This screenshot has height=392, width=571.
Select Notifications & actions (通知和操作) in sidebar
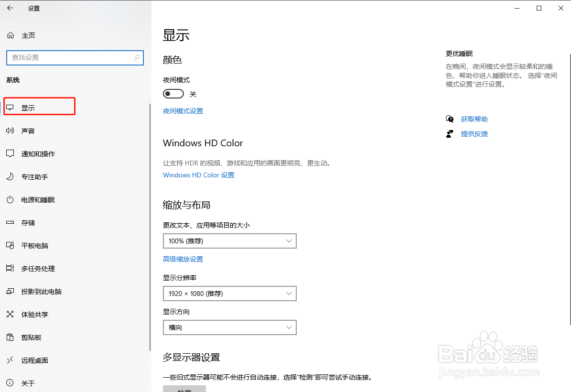click(38, 154)
